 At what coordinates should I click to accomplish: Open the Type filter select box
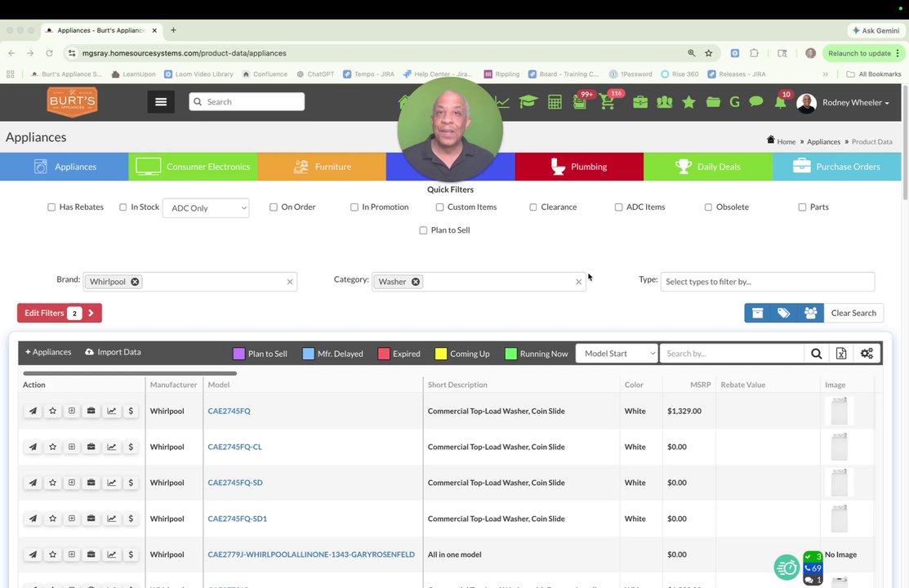click(x=768, y=282)
